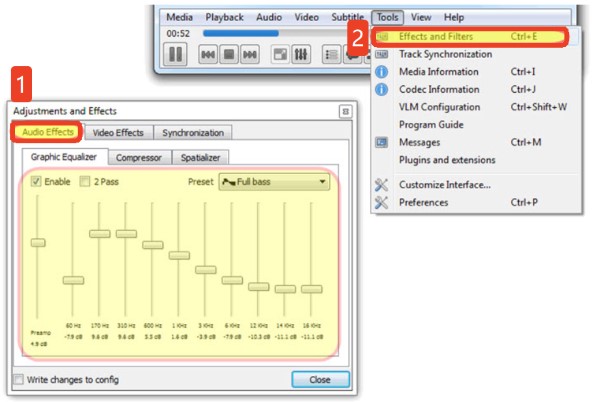The width and height of the screenshot is (600, 402).
Task: Click the 12 KHz band slider handle
Action: (259, 286)
